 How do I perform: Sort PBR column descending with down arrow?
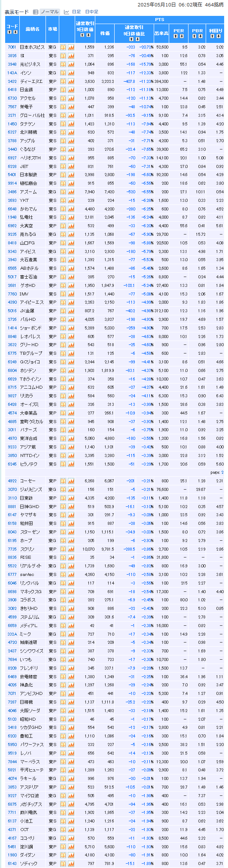click(x=200, y=36)
